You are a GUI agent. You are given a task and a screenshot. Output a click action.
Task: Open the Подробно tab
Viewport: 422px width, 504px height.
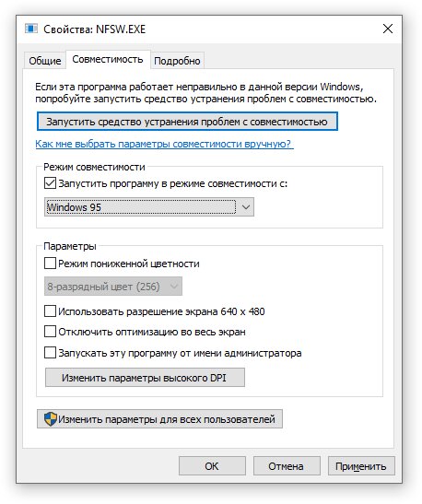(x=177, y=61)
